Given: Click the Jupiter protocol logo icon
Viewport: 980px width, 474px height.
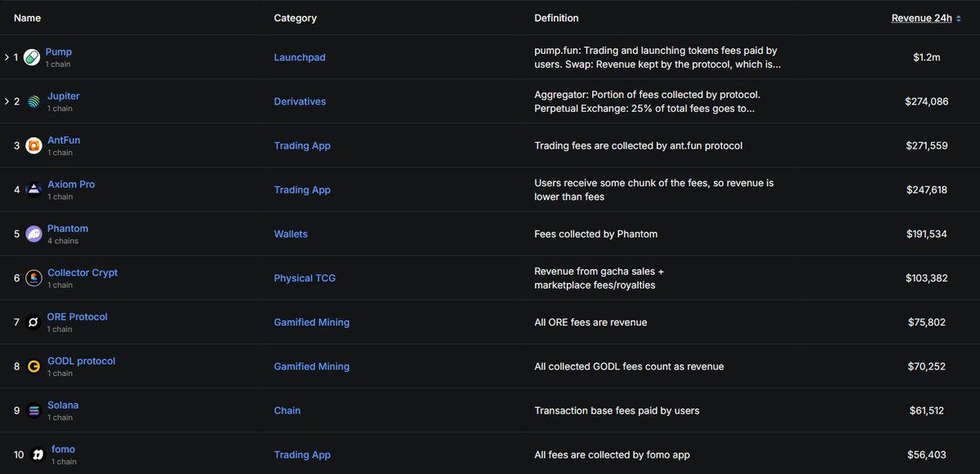Looking at the screenshot, I should point(33,101).
